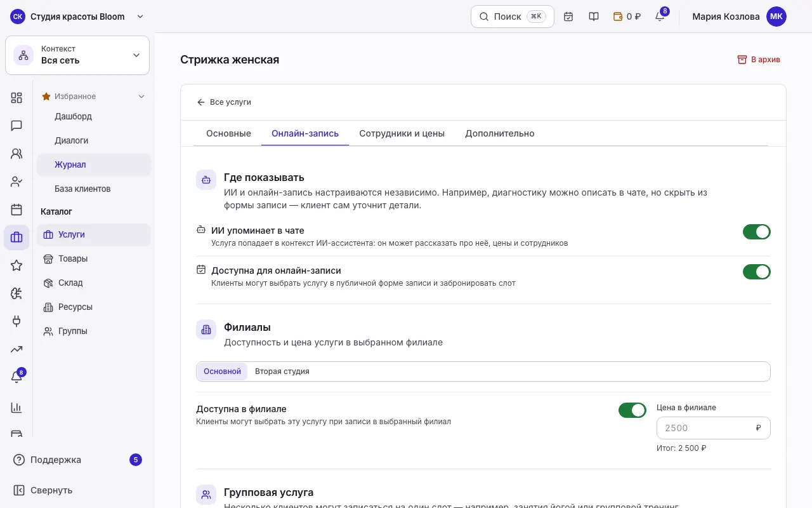Go back via 'Все услуги' link
The image size is (812, 508).
(224, 102)
